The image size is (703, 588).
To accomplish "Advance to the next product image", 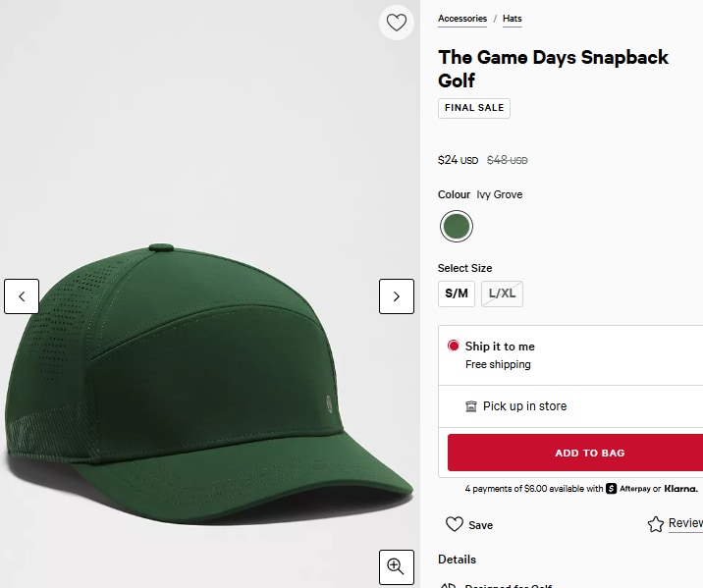I will coord(397,296).
